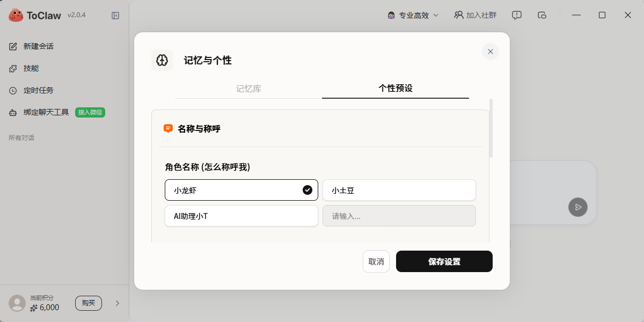Open the 专业高效 mode dropdown
644x322 pixels.
tap(413, 16)
